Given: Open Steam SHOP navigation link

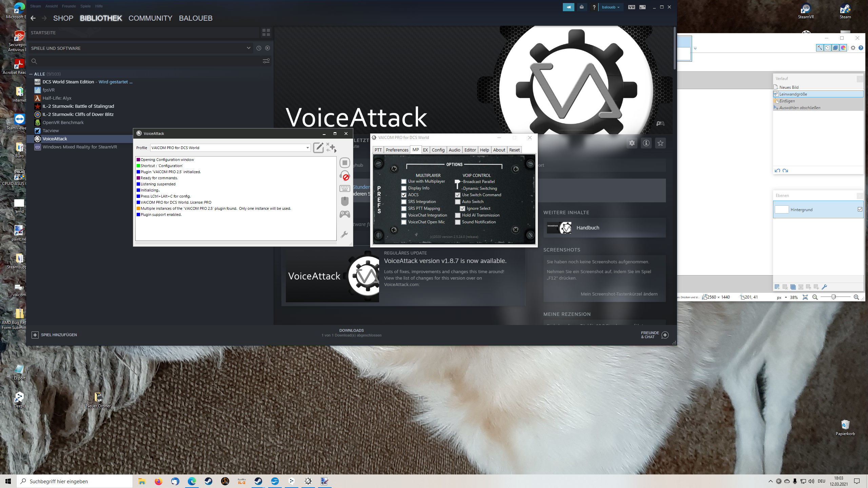Looking at the screenshot, I should pos(63,18).
